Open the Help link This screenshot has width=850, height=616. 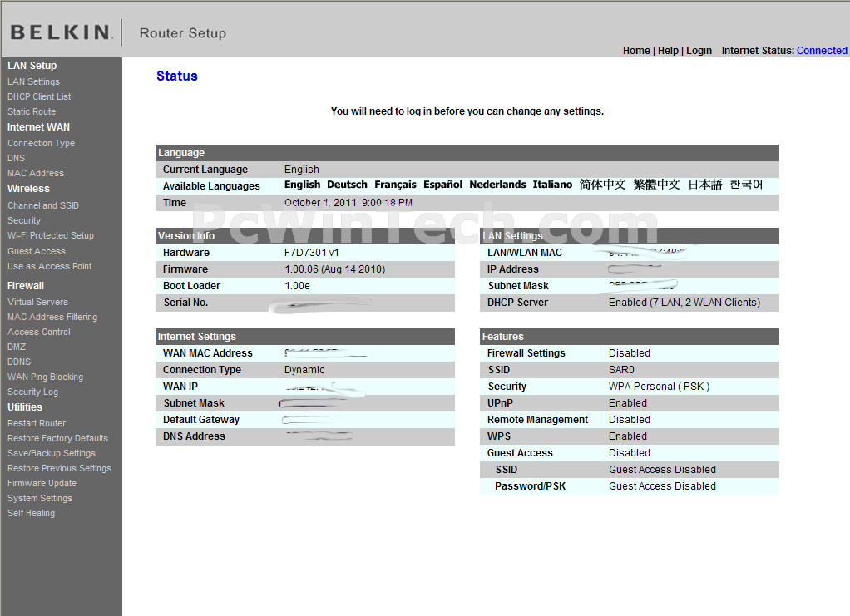pos(668,51)
